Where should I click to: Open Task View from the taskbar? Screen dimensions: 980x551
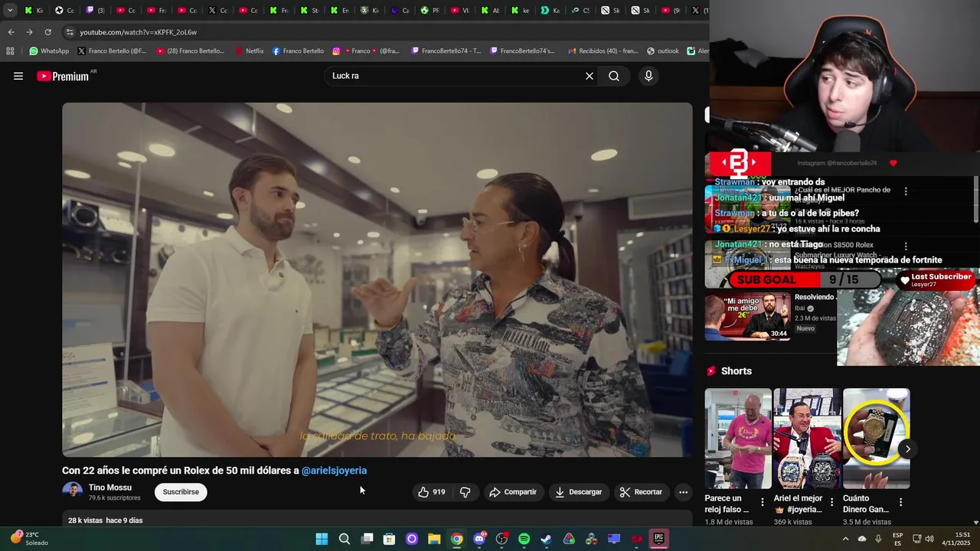click(367, 539)
